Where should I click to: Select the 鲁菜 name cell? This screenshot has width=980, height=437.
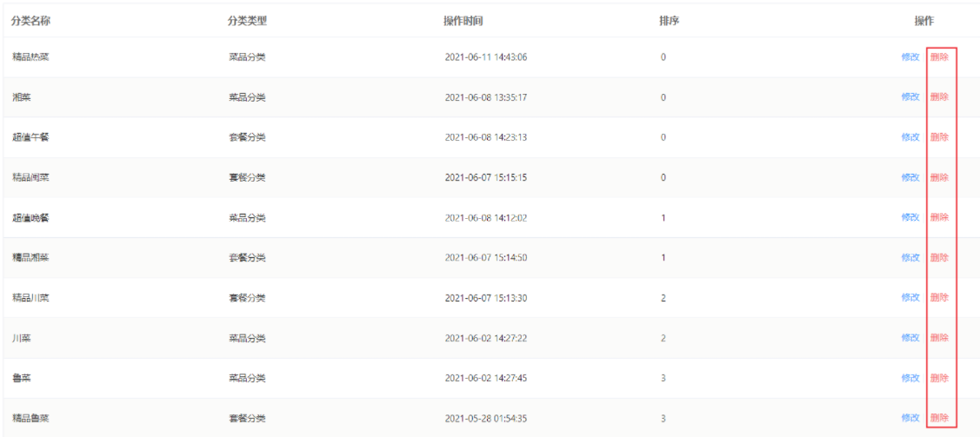(22, 378)
